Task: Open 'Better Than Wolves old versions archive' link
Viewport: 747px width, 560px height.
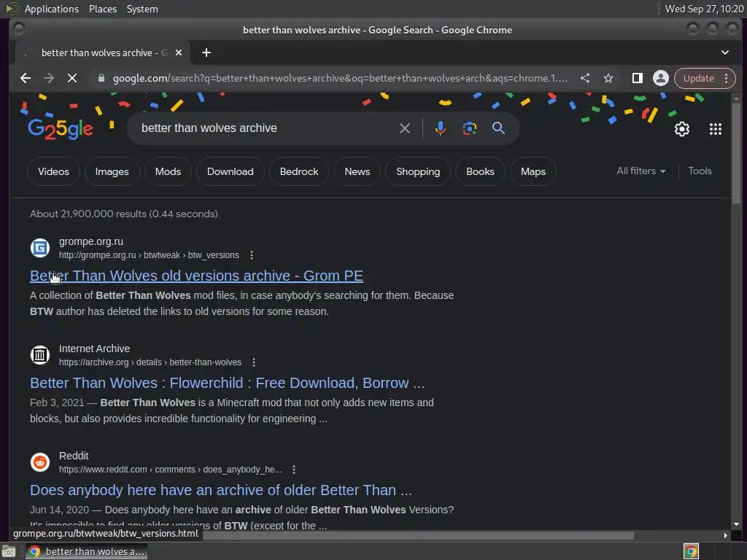Action: point(196,276)
